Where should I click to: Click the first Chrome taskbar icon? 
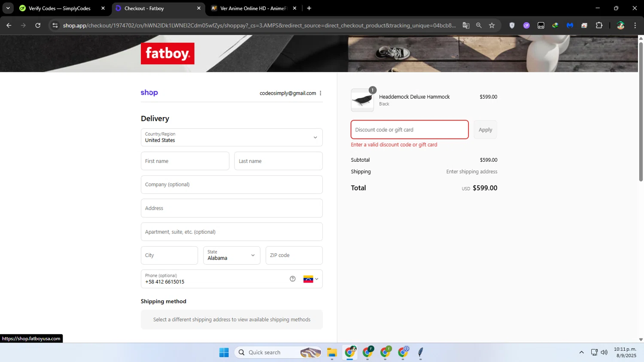pyautogui.click(x=350, y=352)
